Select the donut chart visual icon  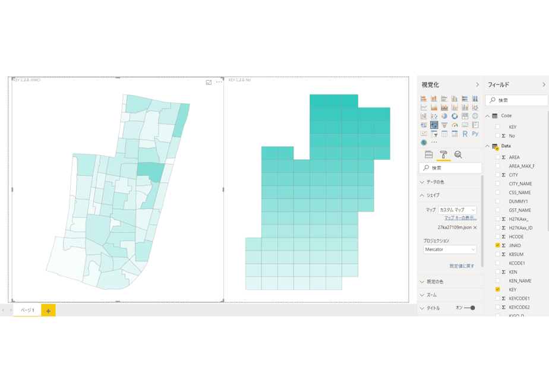(x=455, y=116)
